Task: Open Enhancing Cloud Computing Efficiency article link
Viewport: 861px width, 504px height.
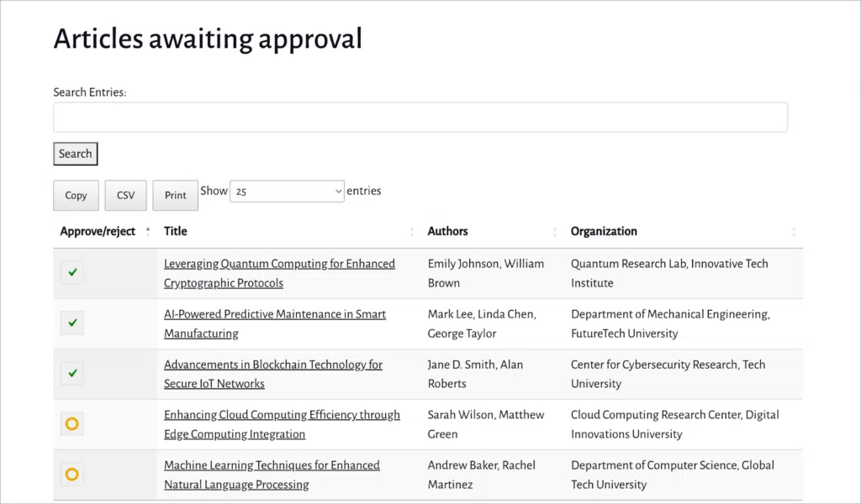Action: 282,424
